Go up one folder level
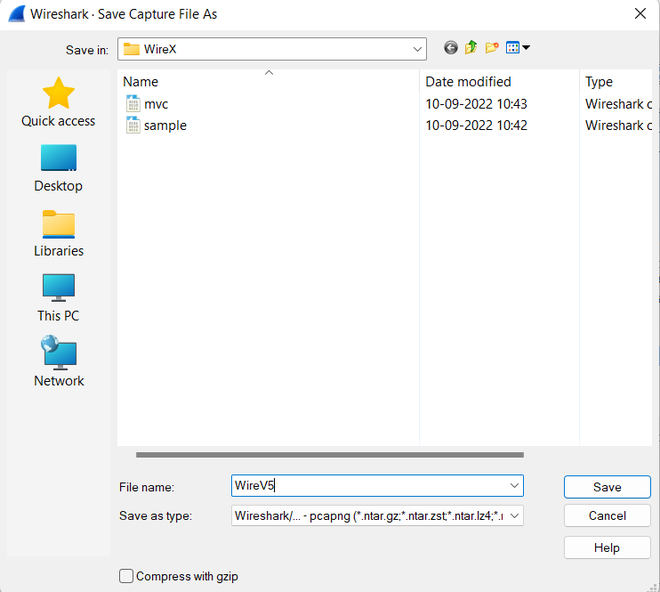Screen dimensions: 660x592 (x=471, y=48)
